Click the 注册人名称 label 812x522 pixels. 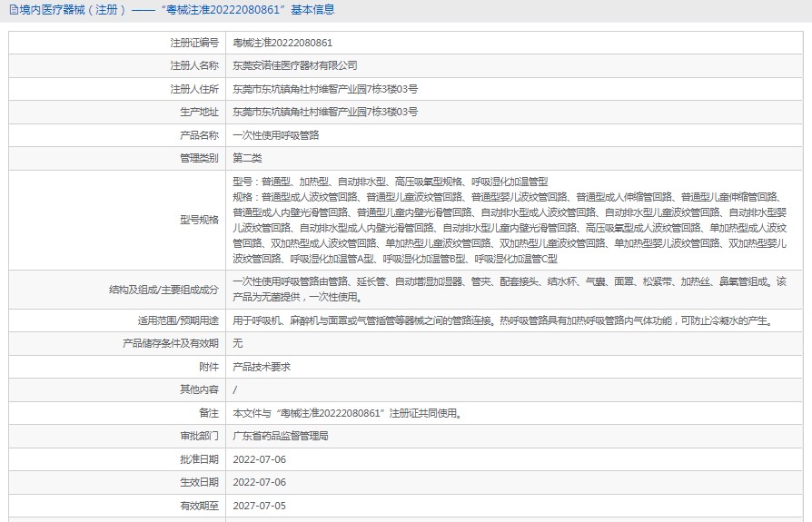[194, 65]
